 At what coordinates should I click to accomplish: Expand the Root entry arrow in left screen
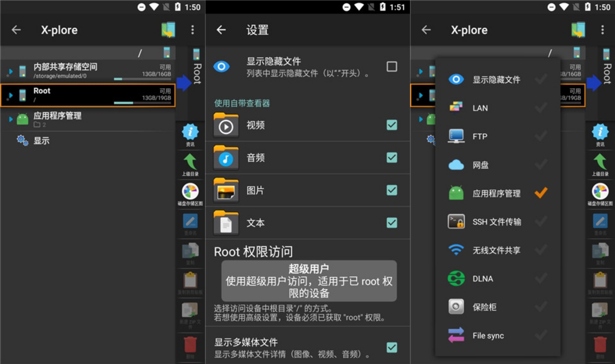(x=10, y=95)
